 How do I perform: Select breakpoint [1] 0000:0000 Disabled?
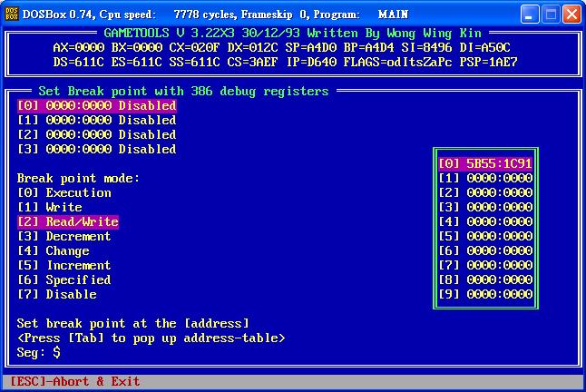click(96, 120)
